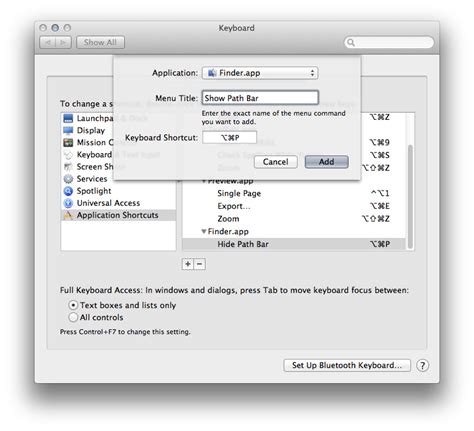Click the Application Shortcuts icon
This screenshot has height=431, width=474.
68,215
